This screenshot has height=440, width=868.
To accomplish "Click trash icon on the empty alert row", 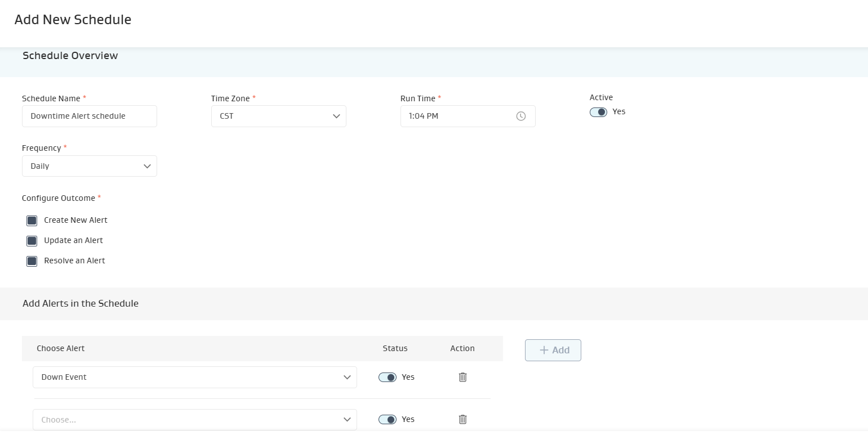I will tap(462, 419).
